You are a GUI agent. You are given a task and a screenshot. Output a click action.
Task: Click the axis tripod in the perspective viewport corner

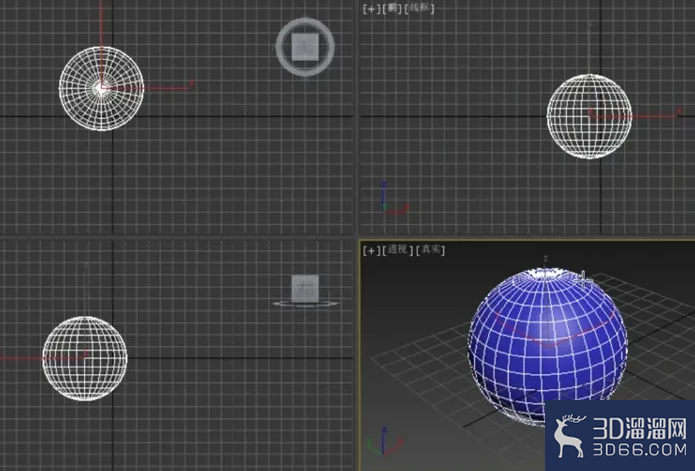pyautogui.click(x=385, y=441)
